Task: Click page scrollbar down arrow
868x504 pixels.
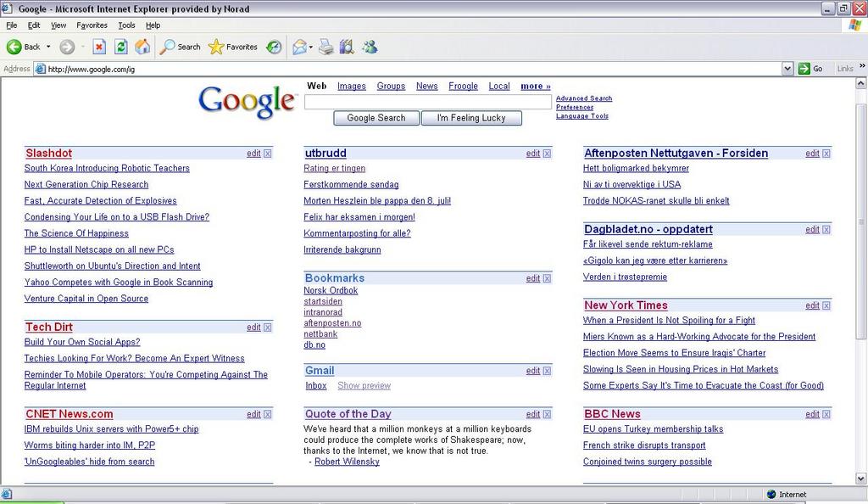Action: (861, 479)
